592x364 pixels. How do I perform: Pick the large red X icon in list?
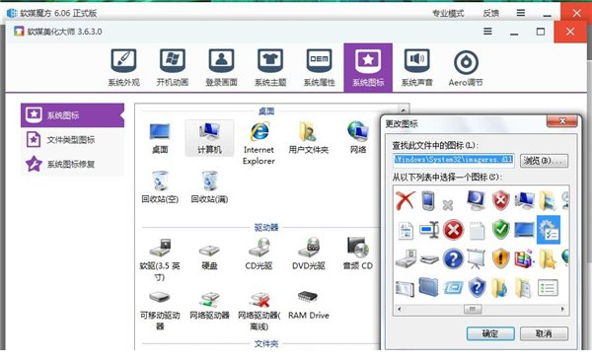coord(406,200)
